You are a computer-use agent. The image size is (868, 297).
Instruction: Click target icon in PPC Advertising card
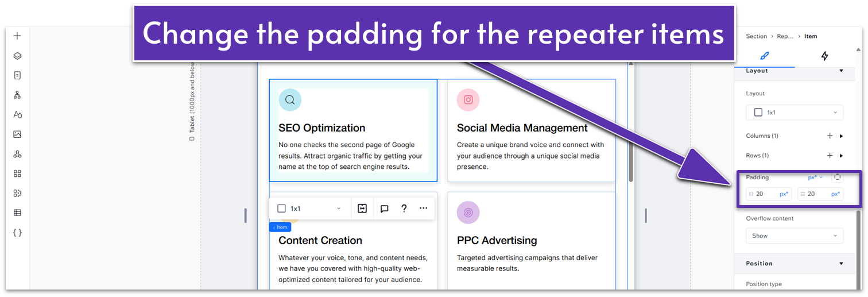[x=468, y=213]
